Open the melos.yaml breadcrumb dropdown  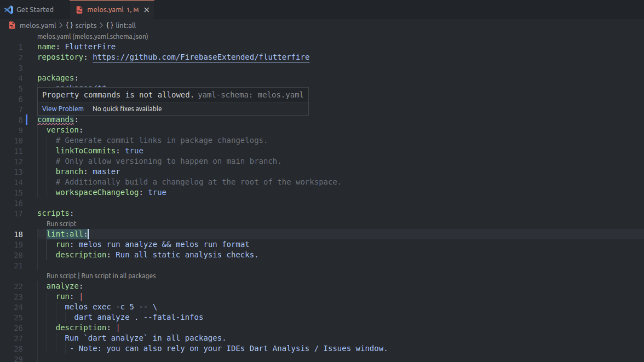(x=38, y=25)
